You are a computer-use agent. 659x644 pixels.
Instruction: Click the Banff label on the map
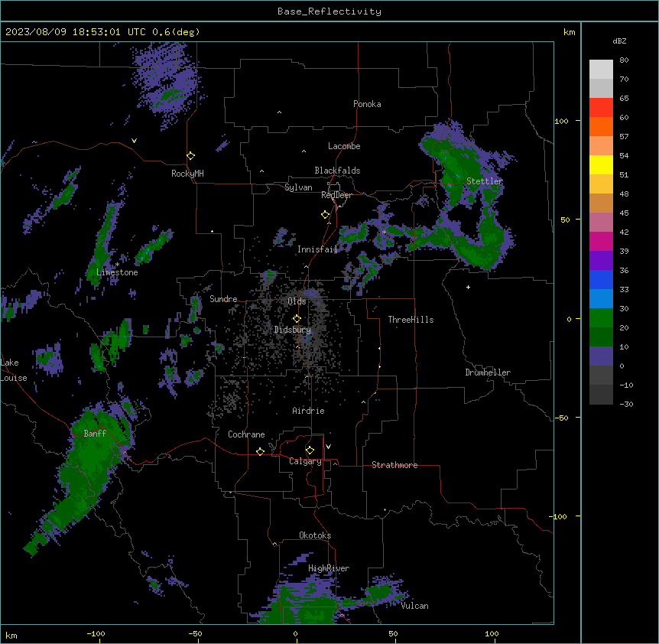pos(95,434)
